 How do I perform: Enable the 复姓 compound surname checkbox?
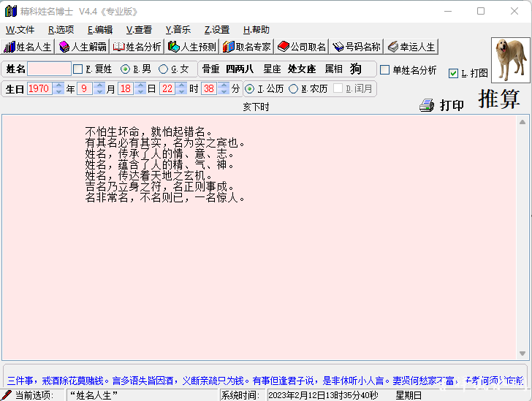[x=78, y=69]
